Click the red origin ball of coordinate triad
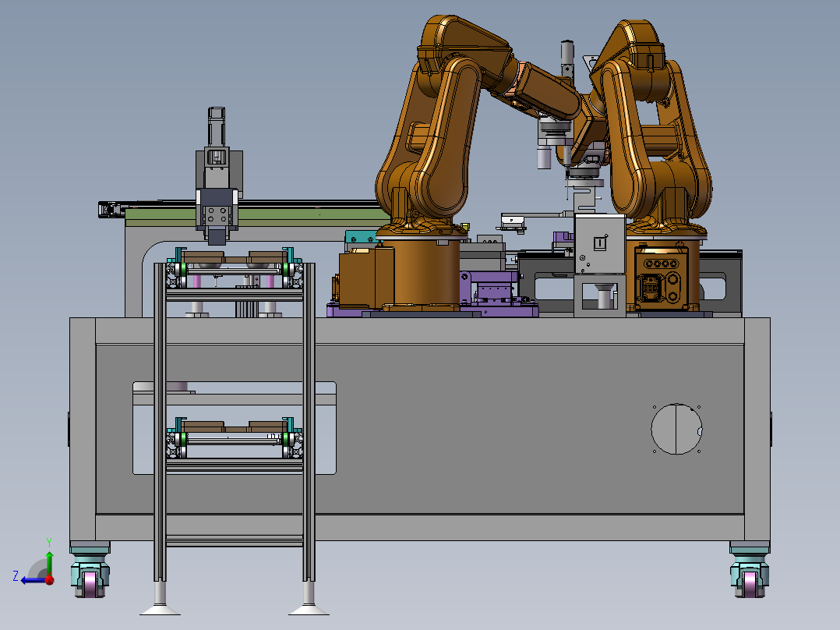840x630 pixels. (x=50, y=579)
